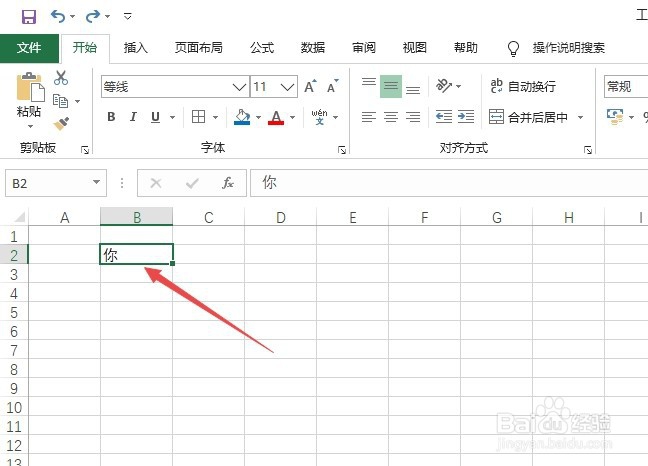
Task: Click the Redo arrow icon
Action: coord(93,16)
